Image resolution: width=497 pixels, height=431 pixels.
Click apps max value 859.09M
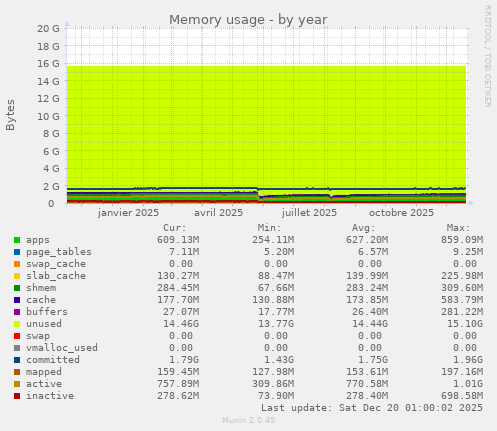click(x=462, y=240)
